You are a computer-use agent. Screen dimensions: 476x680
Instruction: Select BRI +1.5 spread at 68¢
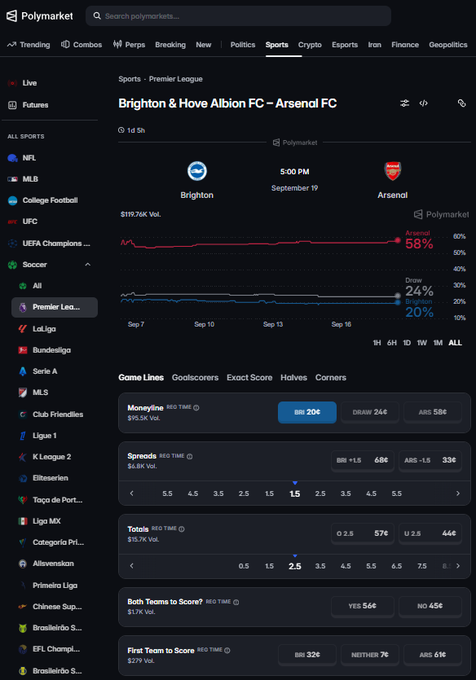pyautogui.click(x=362, y=460)
